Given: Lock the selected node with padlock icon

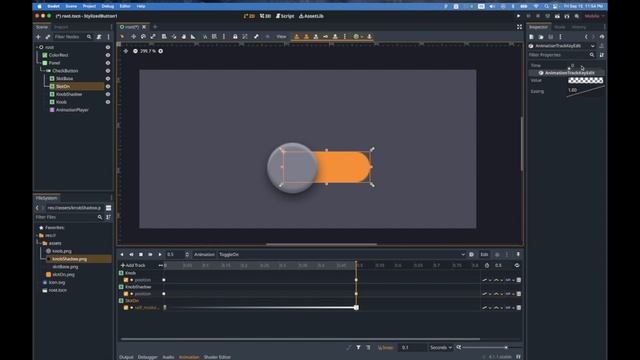Looking at the screenshot, I should [x=235, y=37].
